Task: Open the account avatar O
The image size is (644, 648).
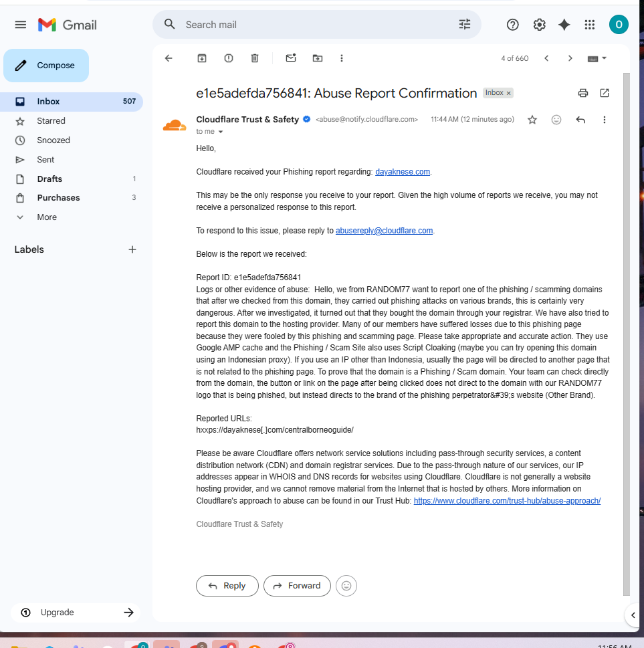Action: click(619, 24)
